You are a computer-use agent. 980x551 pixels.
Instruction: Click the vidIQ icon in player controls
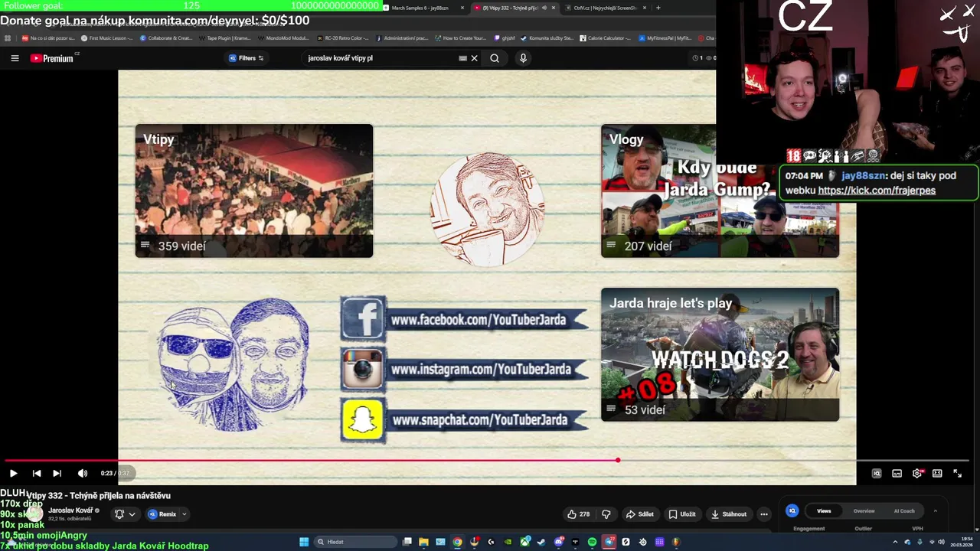tap(877, 473)
